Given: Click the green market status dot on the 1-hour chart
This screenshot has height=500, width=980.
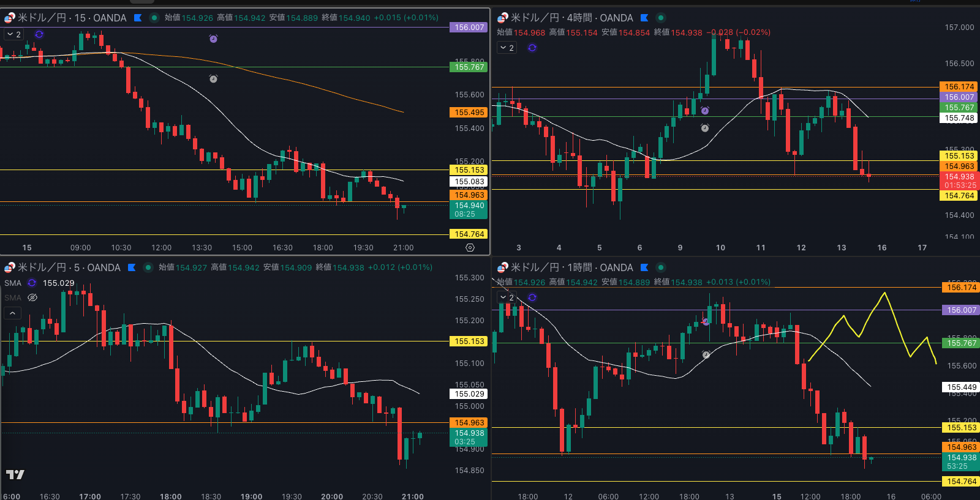Looking at the screenshot, I should pyautogui.click(x=660, y=267).
